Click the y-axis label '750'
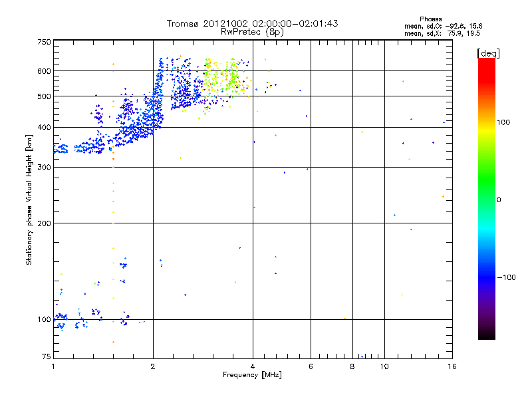Viewport: 532px width, 399px height. [x=44, y=42]
